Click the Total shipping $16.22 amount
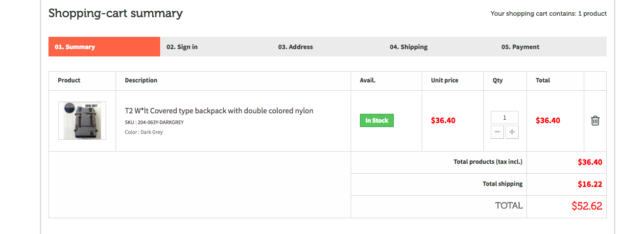 [590, 184]
